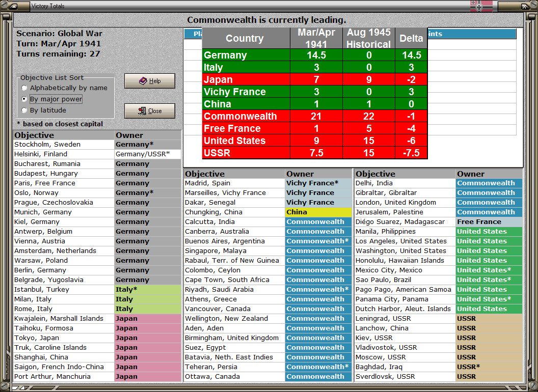Select Tokyo, Japan objective

point(64,338)
